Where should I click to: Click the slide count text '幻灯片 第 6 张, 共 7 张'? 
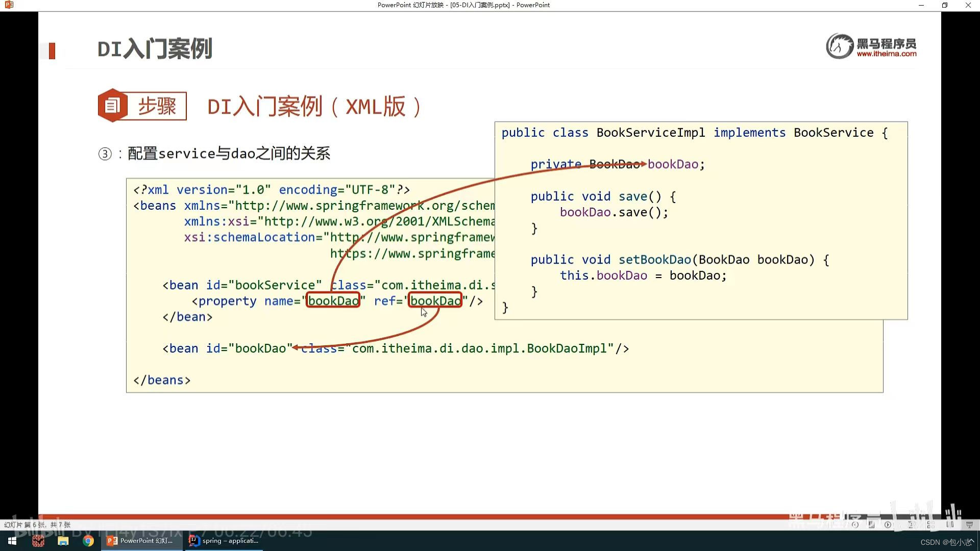pyautogui.click(x=37, y=524)
